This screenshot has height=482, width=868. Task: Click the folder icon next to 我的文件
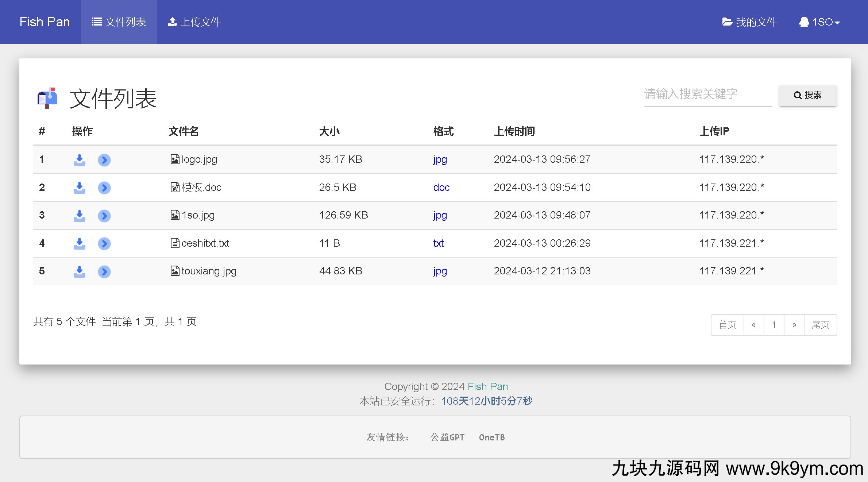727,22
